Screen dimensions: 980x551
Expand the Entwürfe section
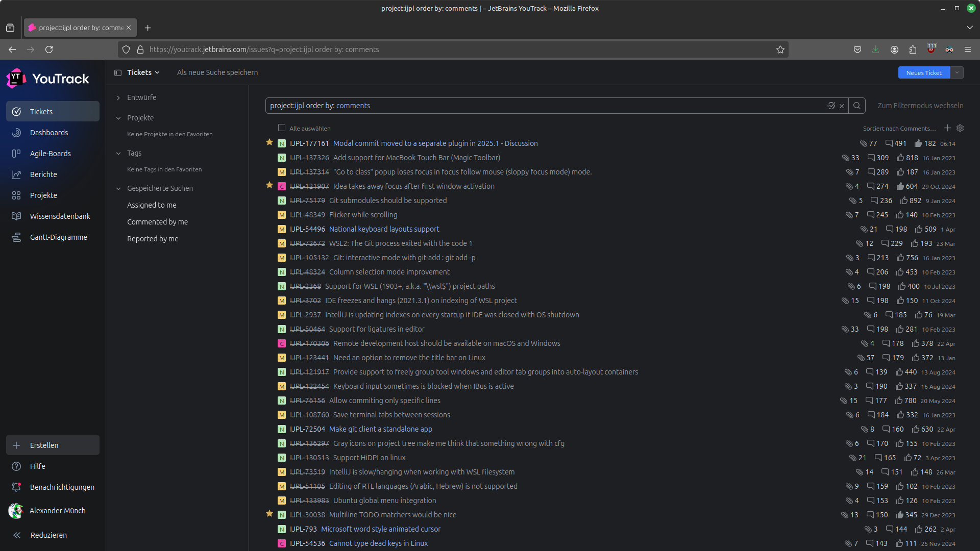pyautogui.click(x=118, y=97)
